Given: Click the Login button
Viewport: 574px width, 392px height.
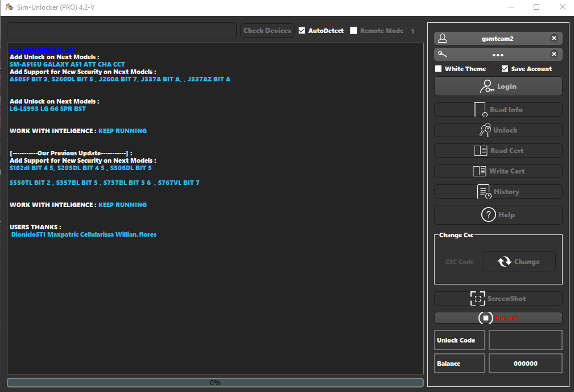Looking at the screenshot, I should click(x=498, y=86).
